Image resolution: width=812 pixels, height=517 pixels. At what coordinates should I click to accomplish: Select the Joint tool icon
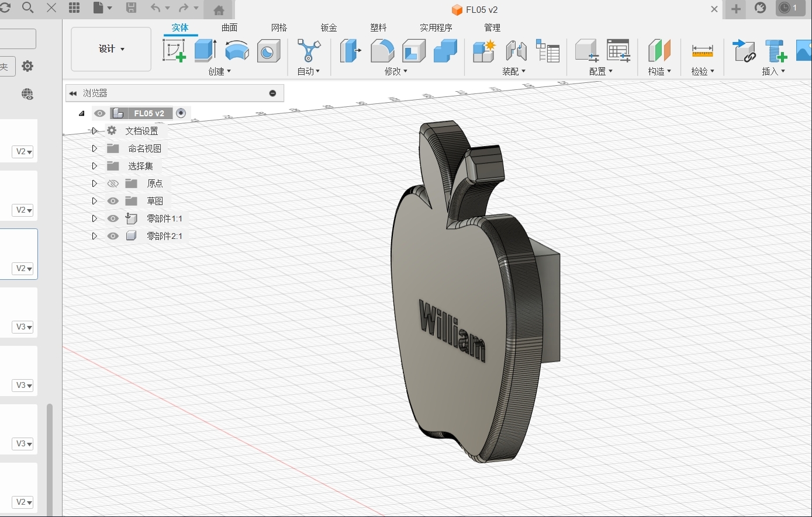(x=516, y=51)
